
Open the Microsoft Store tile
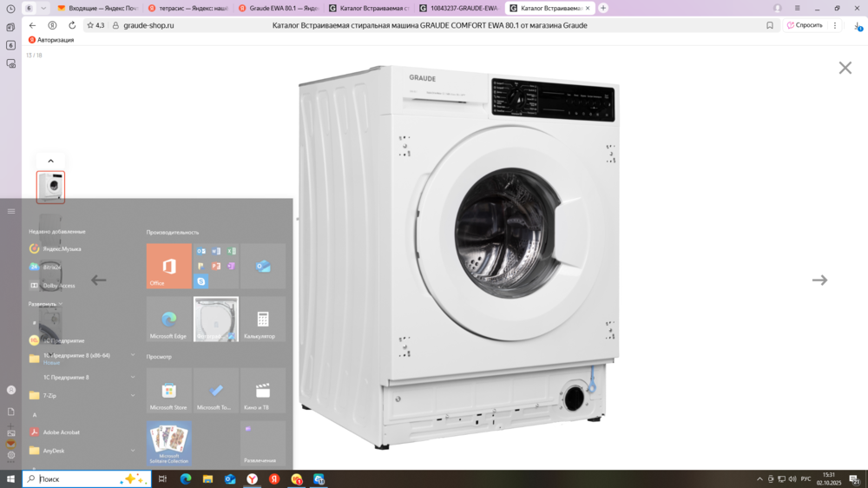168,391
